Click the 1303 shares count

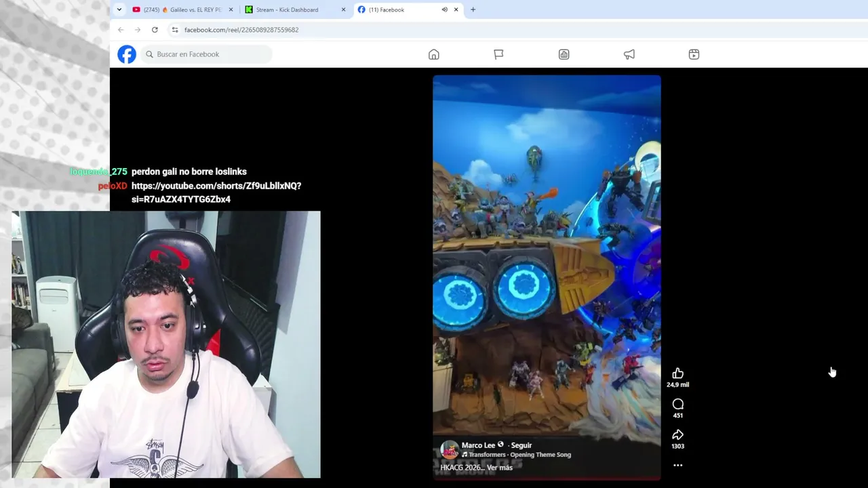(677, 446)
